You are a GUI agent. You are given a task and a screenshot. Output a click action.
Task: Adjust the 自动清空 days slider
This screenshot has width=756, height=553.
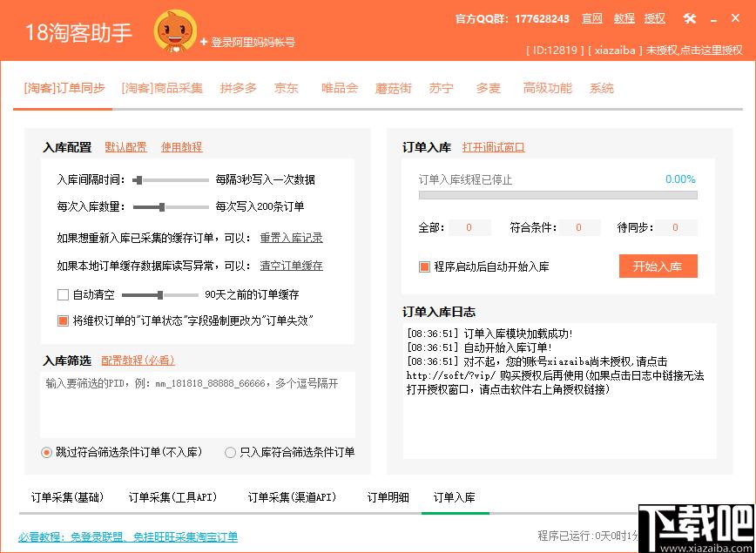[x=160, y=295]
